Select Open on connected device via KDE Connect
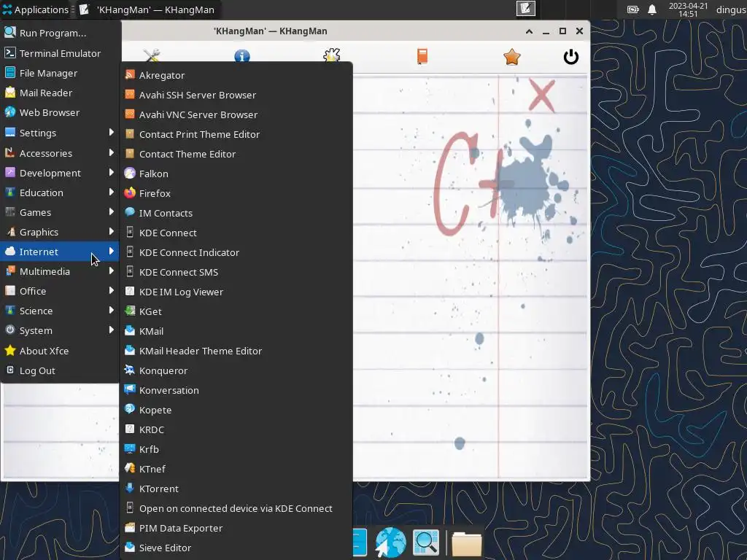 [236, 508]
